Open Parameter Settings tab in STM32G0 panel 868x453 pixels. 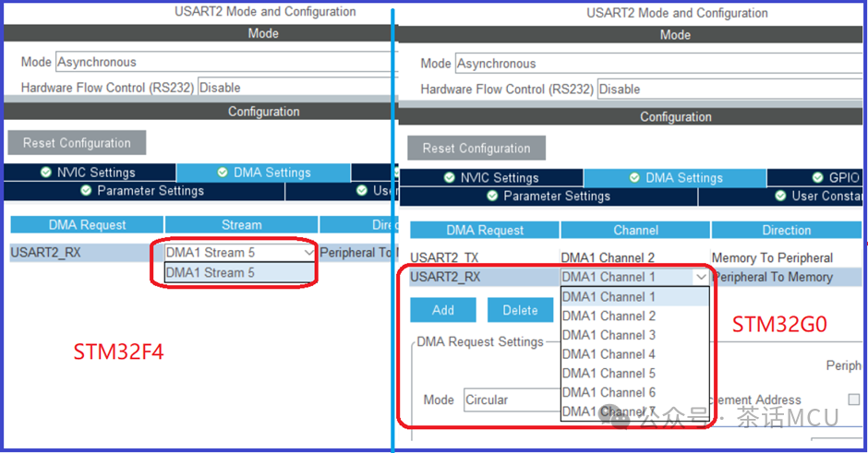click(x=549, y=197)
